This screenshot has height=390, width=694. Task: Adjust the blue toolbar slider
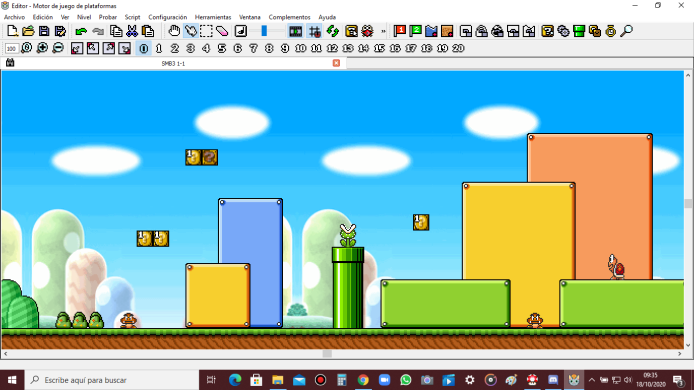[x=264, y=31]
